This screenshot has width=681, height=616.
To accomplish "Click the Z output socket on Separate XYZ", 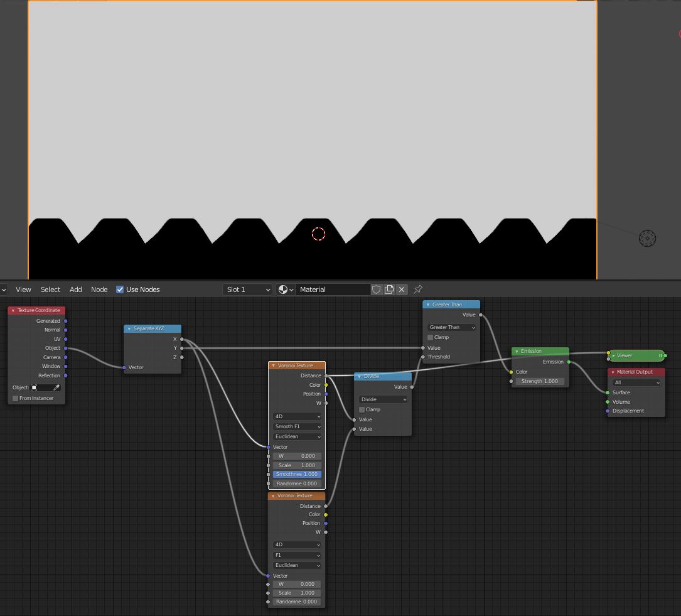I will (x=181, y=357).
